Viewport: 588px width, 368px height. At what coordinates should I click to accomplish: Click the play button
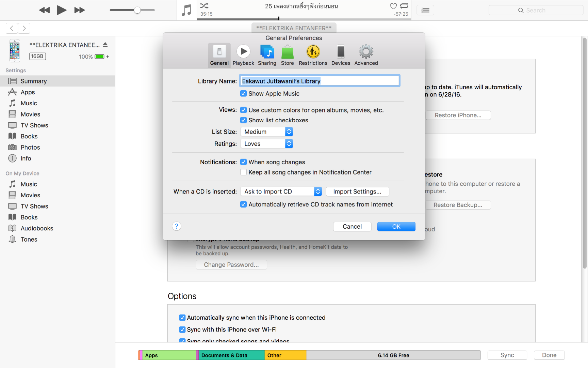62,10
